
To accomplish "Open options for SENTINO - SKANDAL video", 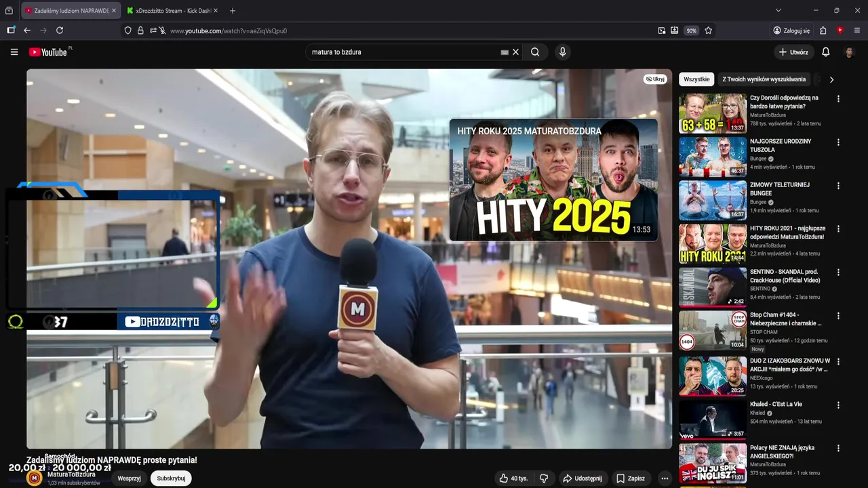I will (x=838, y=272).
